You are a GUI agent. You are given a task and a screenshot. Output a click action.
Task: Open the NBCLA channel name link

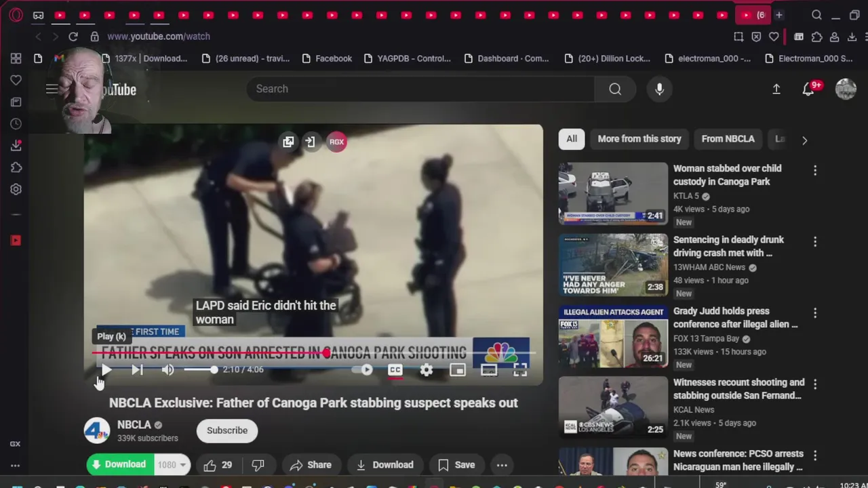pos(134,425)
